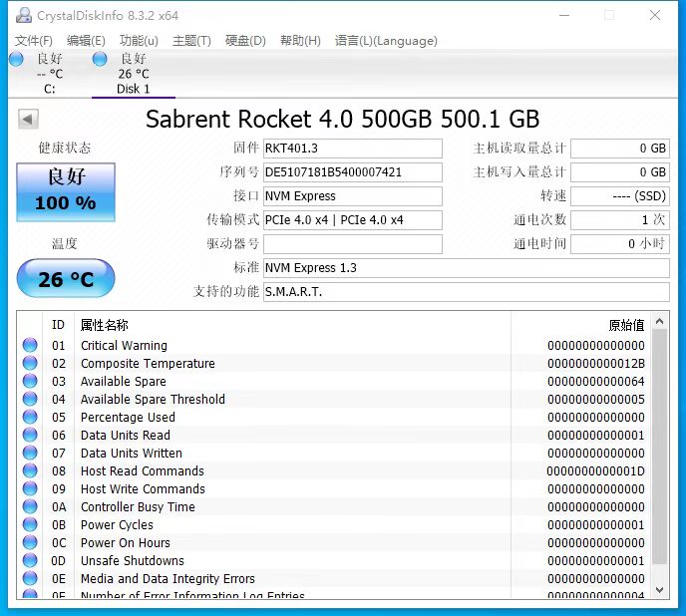
Task: Open the 编辑(E) menu
Action: 86,41
